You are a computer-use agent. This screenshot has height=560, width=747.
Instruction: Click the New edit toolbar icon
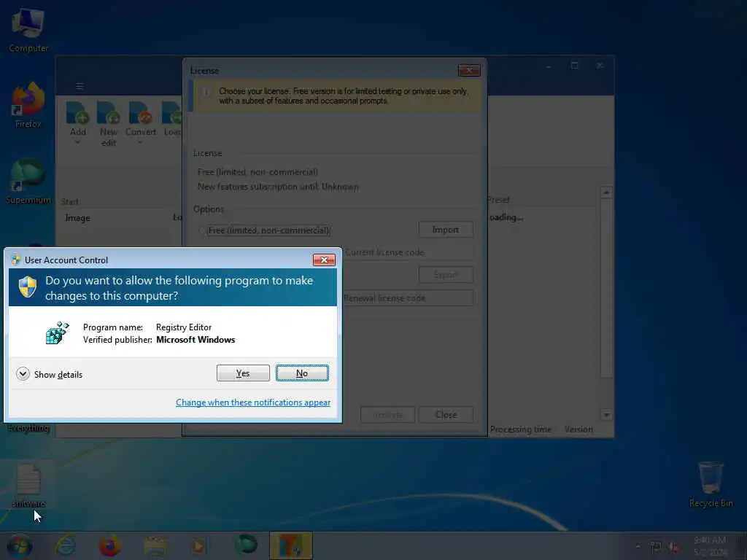[108, 124]
